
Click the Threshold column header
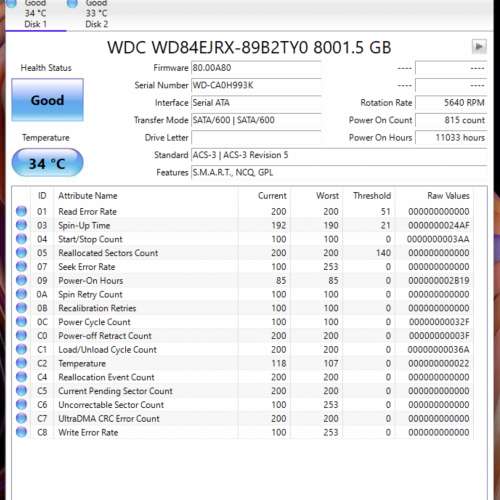coord(372,196)
